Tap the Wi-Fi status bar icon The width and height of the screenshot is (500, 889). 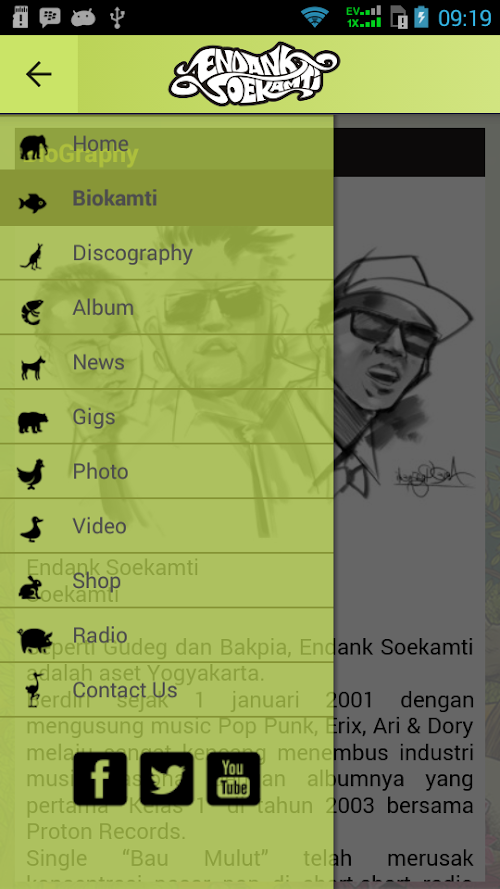click(x=315, y=17)
